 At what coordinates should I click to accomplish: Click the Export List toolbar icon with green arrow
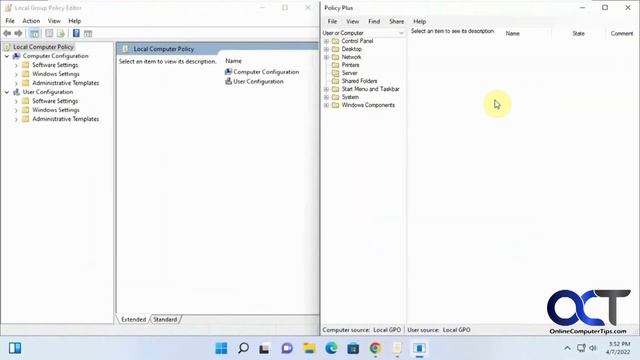click(x=61, y=33)
